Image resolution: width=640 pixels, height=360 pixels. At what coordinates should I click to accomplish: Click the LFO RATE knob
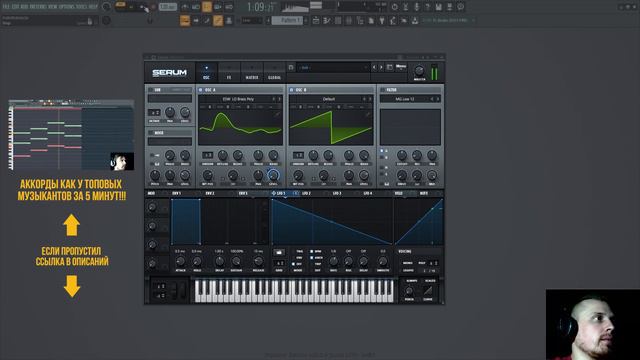(x=333, y=261)
